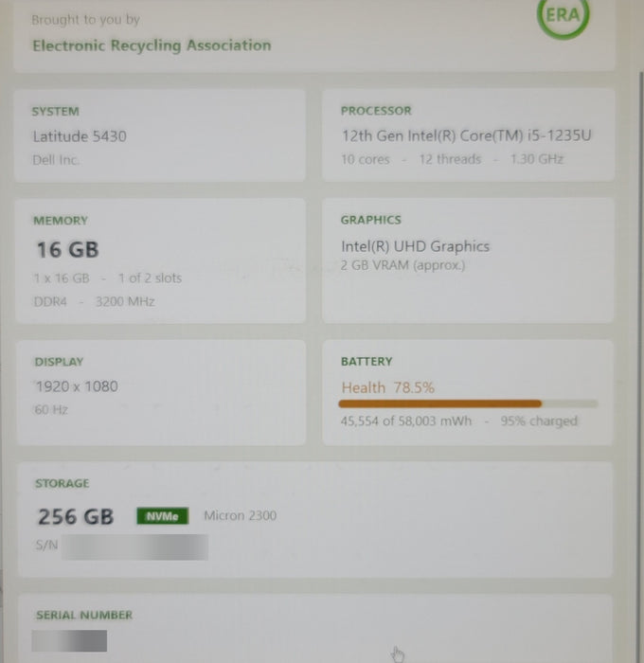Click the STORAGE card heading

coord(63,483)
